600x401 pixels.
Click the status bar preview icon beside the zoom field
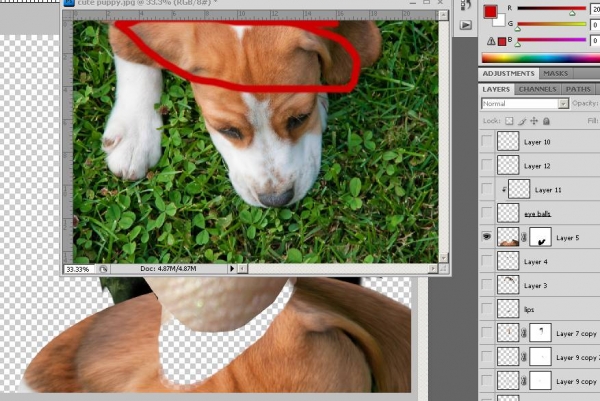tap(103, 269)
